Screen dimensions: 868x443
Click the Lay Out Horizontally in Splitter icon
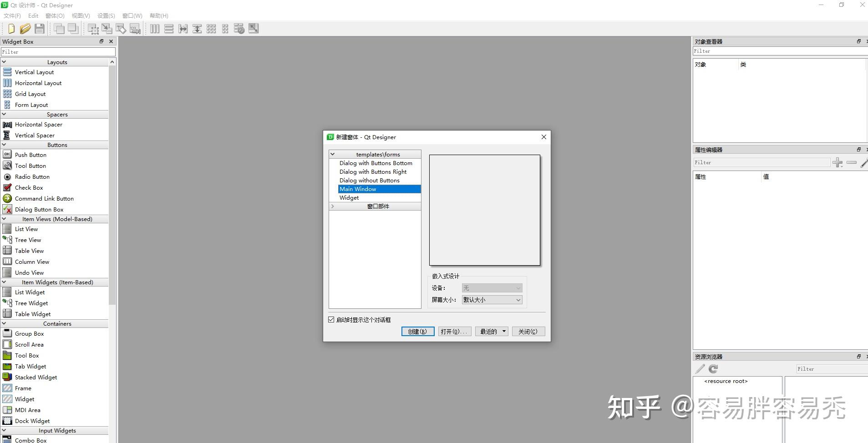pyautogui.click(x=183, y=28)
